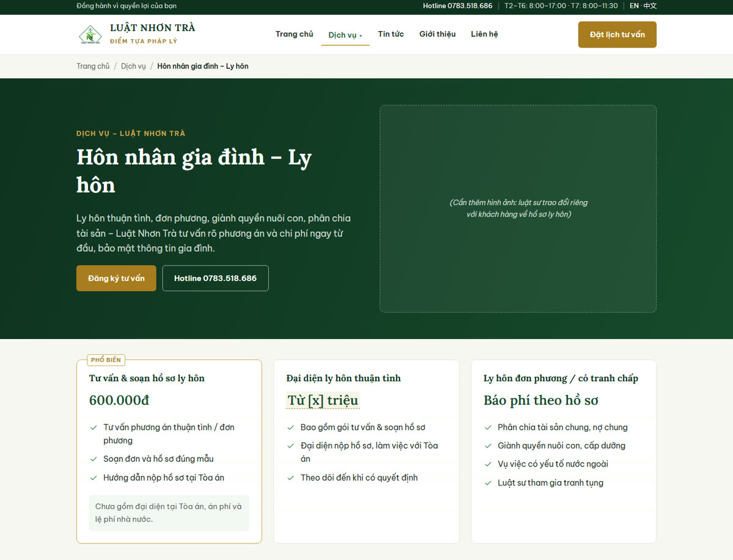Image resolution: width=733 pixels, height=560 pixels.
Task: Click the 600.000đ price
Action: [119, 401]
